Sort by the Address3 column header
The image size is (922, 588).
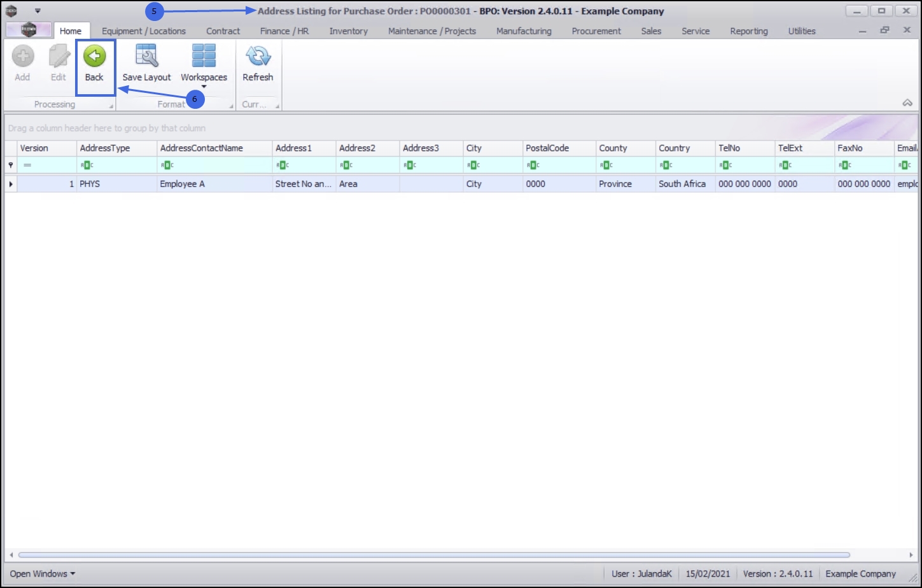coord(431,148)
